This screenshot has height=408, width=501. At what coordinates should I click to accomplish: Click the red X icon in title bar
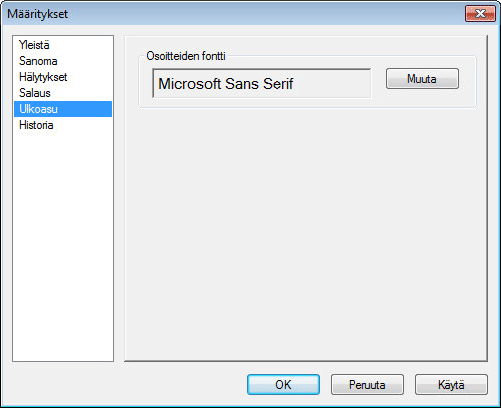coord(480,14)
